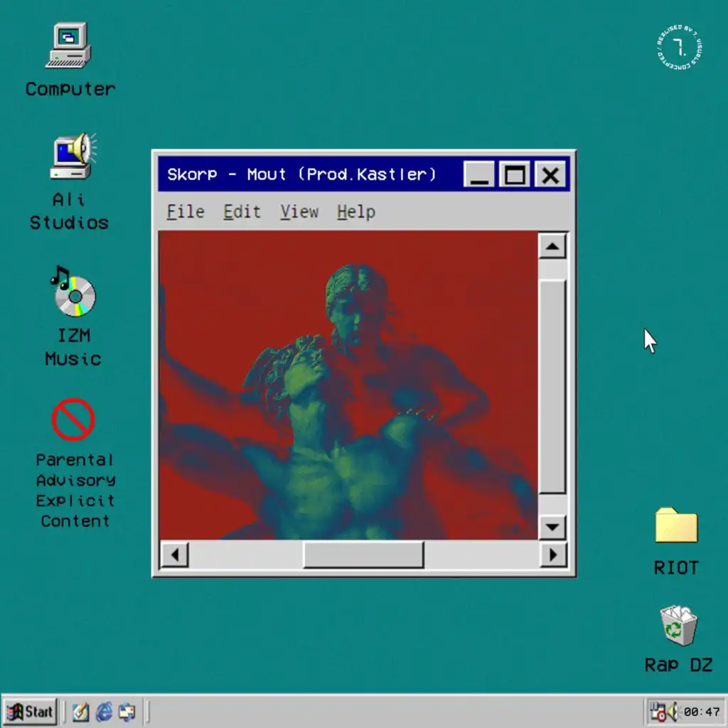Click the notepad quick launch icon

click(80, 711)
